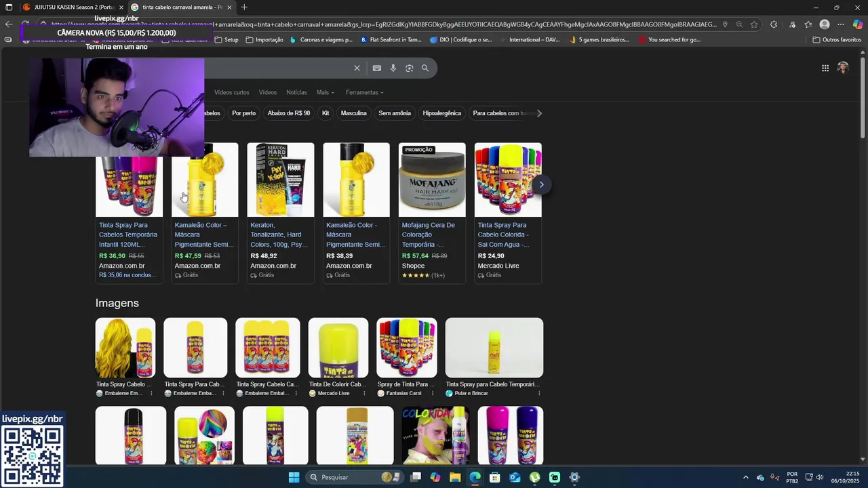Screen dimensions: 868x488
Task: Add page to favorites star icon
Action: click(x=754, y=24)
